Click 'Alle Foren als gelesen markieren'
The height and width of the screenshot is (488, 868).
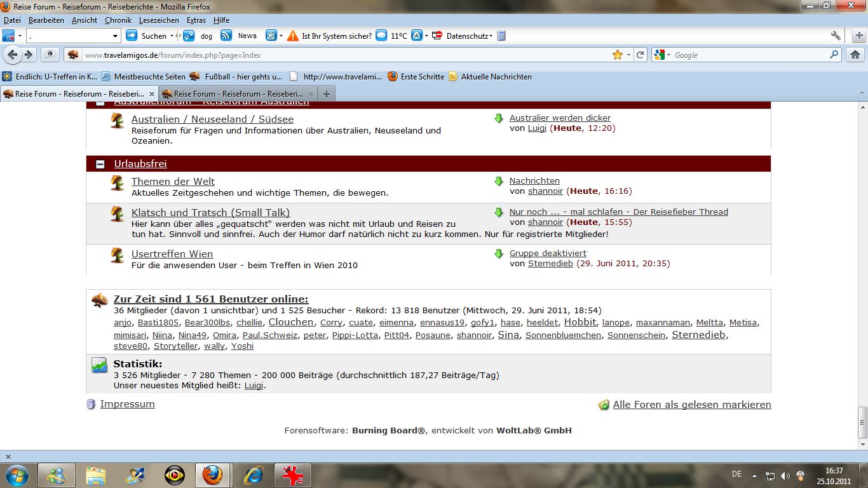click(691, 404)
